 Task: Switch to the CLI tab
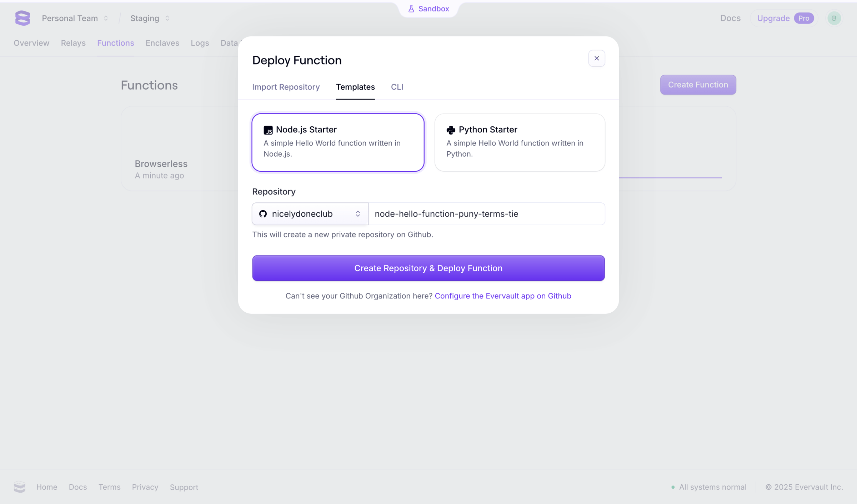(397, 87)
